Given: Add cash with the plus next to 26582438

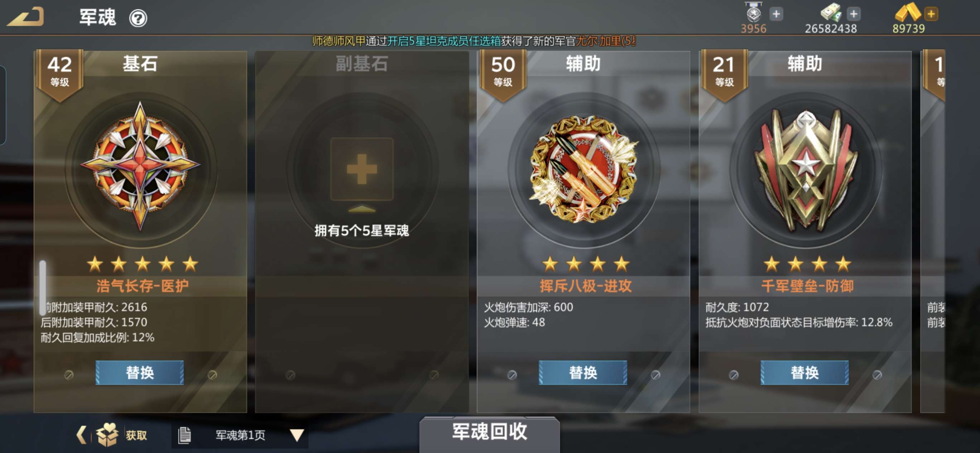Looking at the screenshot, I should 853,14.
